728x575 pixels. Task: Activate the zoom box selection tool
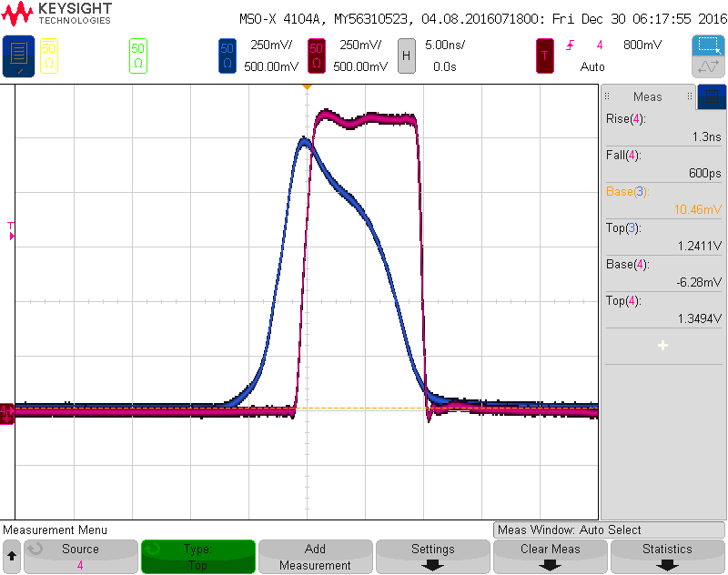click(x=708, y=45)
